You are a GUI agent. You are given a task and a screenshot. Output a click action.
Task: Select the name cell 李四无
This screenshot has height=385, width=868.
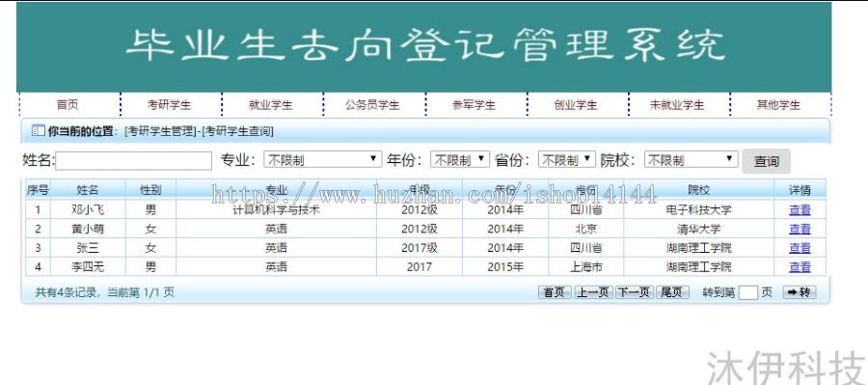[x=88, y=267]
